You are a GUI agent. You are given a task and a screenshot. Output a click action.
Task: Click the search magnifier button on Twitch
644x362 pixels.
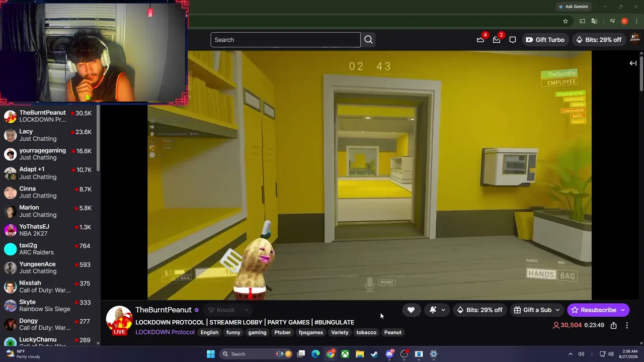click(x=368, y=40)
